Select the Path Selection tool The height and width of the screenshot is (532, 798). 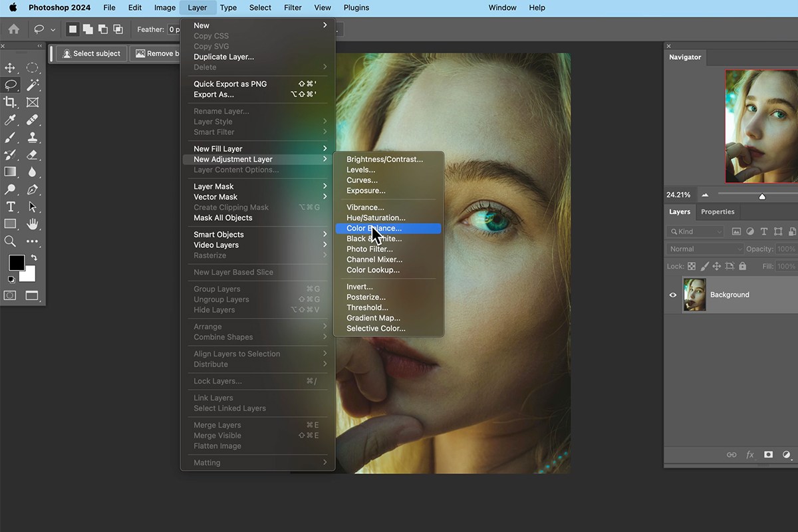(x=32, y=207)
